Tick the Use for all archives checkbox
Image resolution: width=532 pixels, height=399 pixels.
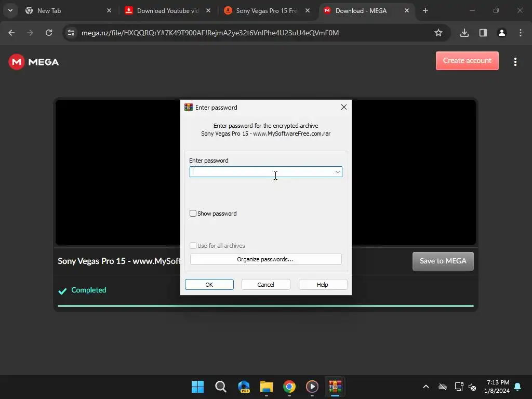(193, 246)
